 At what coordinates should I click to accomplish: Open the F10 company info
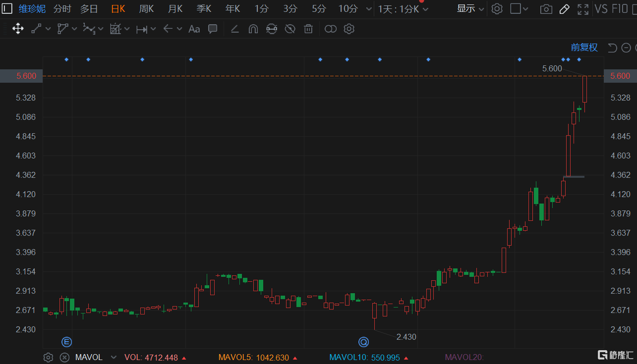[620, 8]
